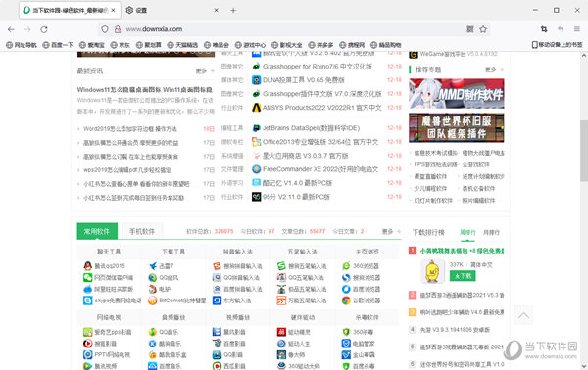Open the 京东 bookmark
The height and width of the screenshot is (370, 588).
point(120,45)
